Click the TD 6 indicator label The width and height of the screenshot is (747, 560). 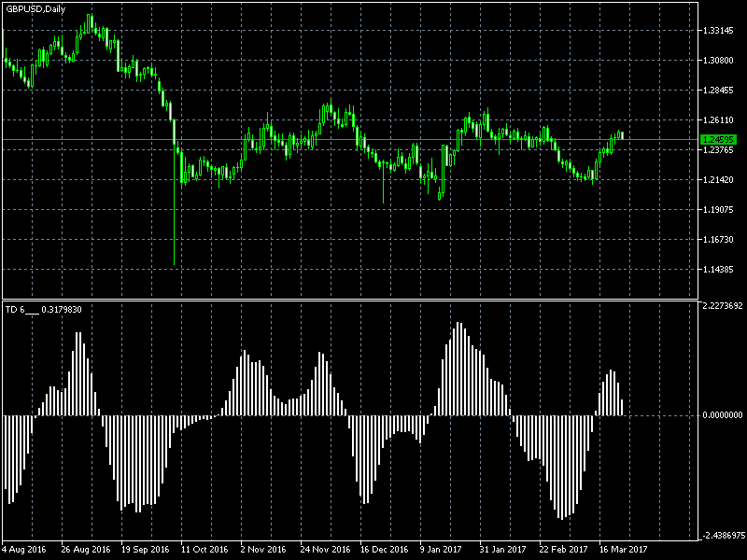point(21,310)
